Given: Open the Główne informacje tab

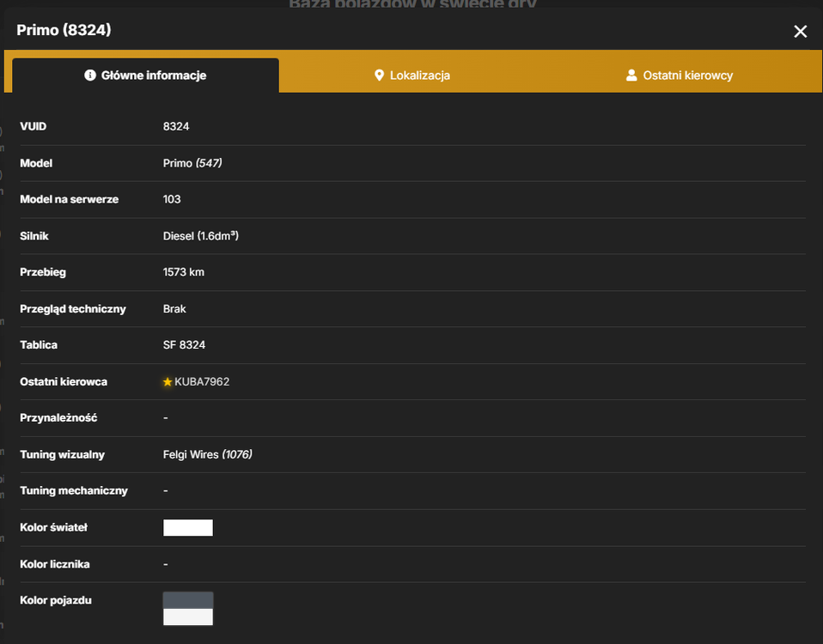Looking at the screenshot, I should coord(145,76).
